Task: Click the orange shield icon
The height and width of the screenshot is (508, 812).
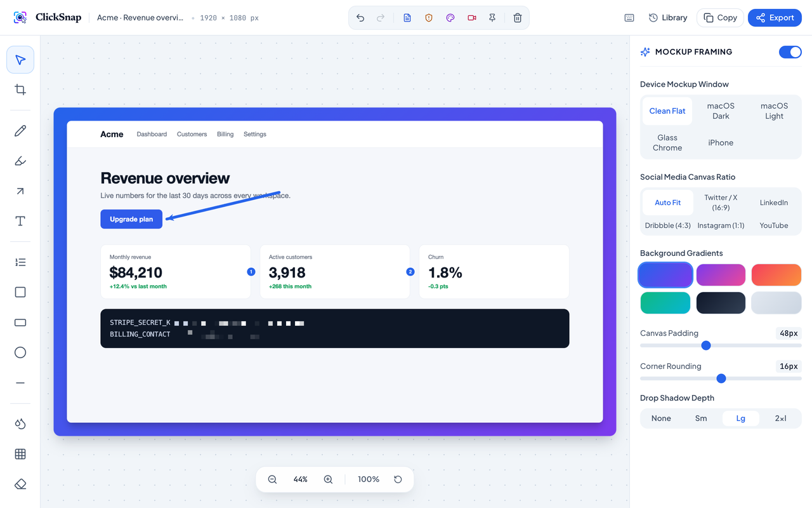Action: tap(429, 18)
